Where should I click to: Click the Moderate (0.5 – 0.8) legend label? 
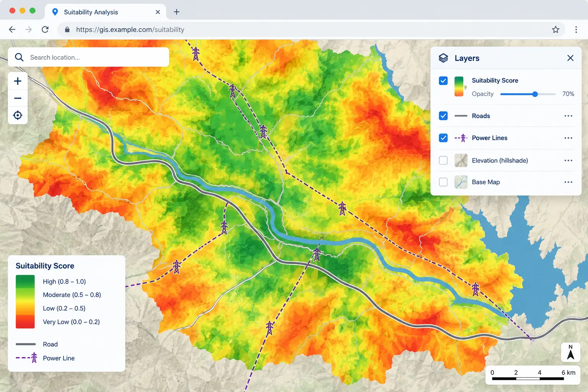[72, 295]
